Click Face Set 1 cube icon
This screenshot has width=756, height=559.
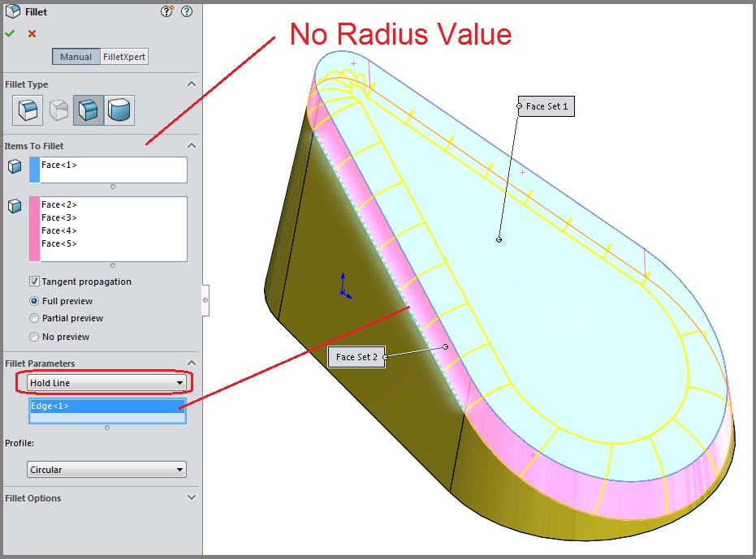click(x=15, y=167)
